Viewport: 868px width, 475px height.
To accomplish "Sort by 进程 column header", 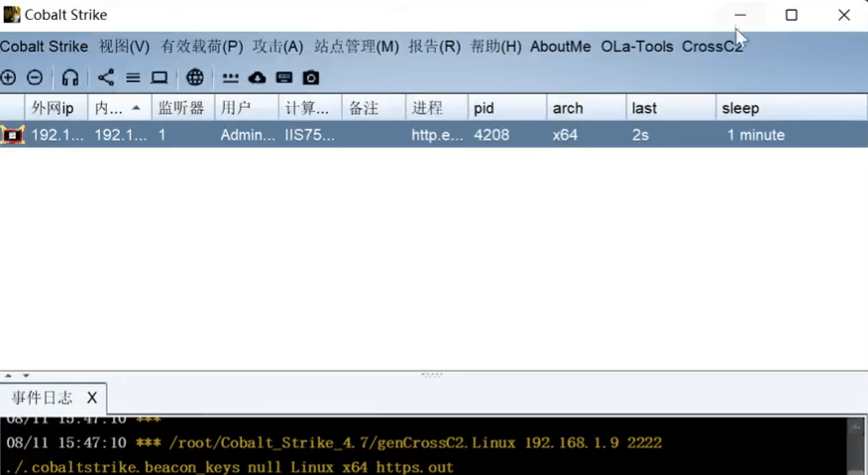I will point(437,107).
